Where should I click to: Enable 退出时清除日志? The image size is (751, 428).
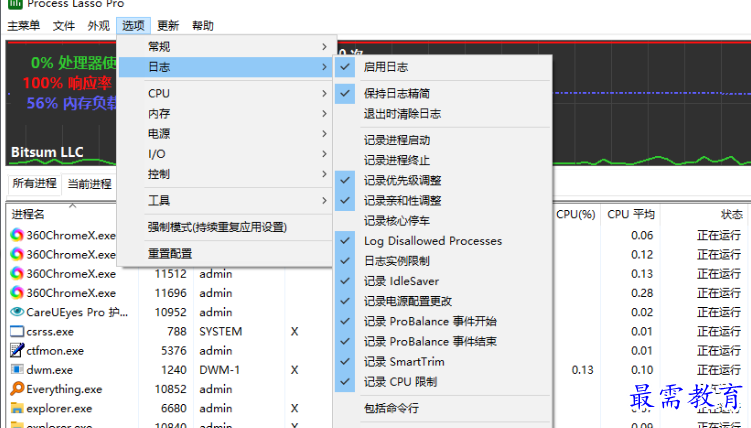coord(443,114)
